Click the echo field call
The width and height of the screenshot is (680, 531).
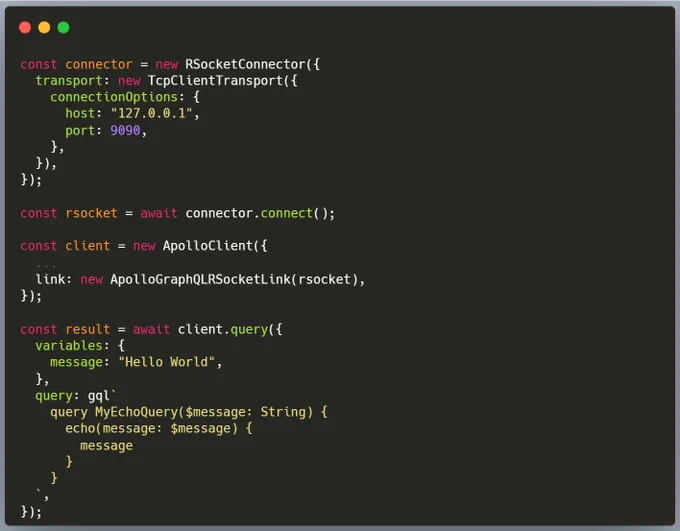pyautogui.click(x=80, y=429)
